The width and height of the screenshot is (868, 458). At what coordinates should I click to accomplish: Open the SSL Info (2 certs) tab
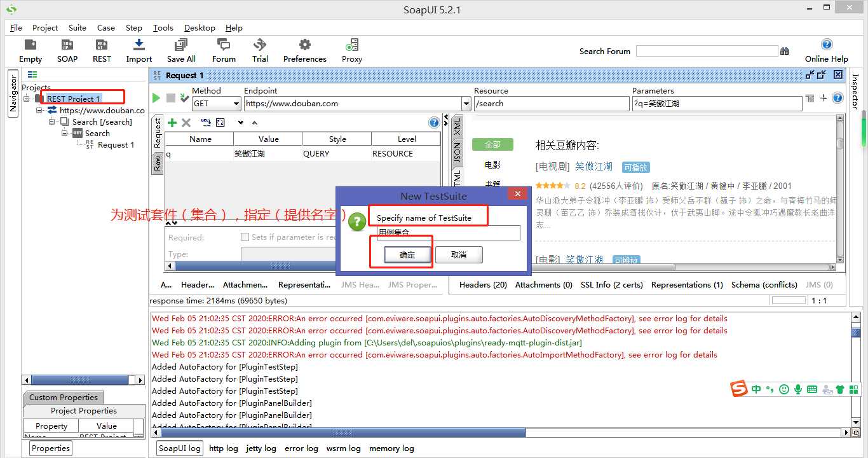point(612,284)
